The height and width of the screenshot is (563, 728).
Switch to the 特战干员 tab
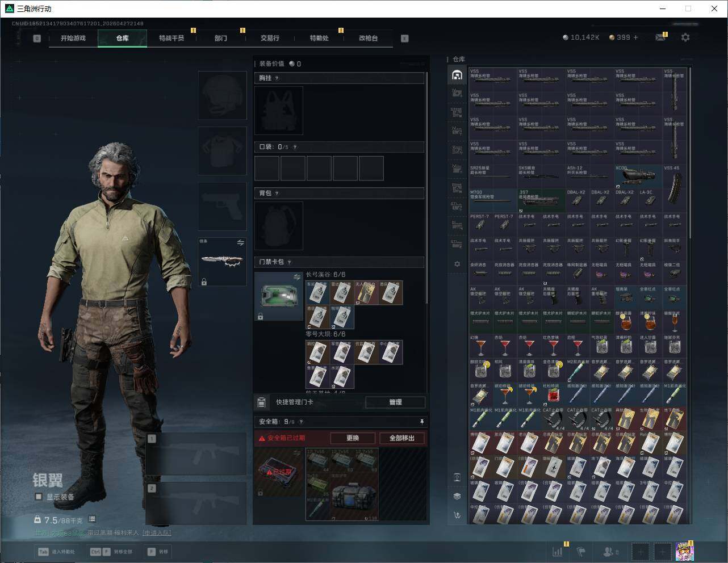pyautogui.click(x=171, y=38)
